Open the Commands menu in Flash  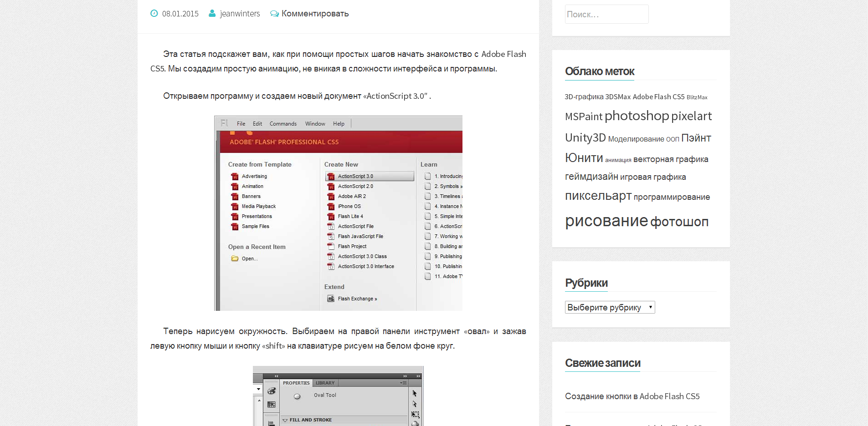[x=283, y=124]
